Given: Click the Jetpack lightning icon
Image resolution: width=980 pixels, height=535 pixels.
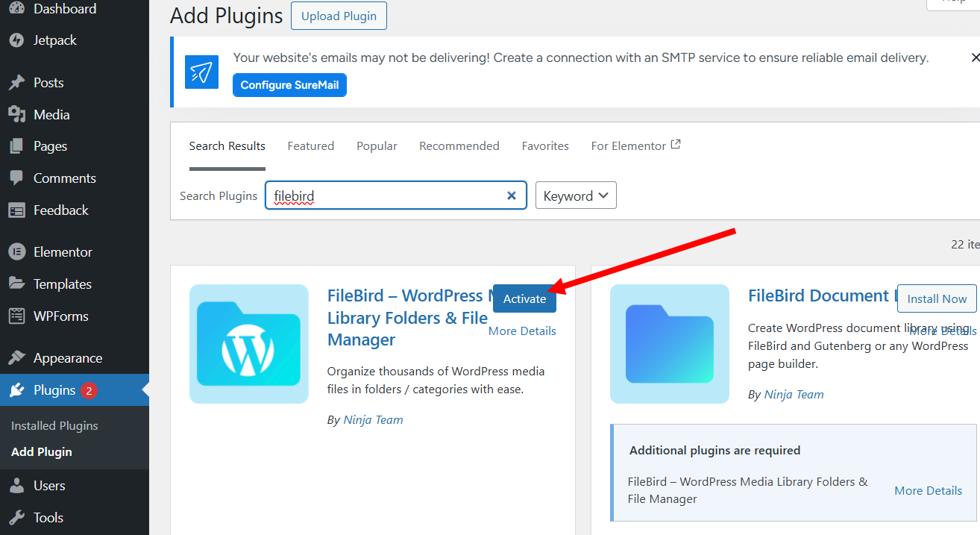Looking at the screenshot, I should tap(16, 40).
